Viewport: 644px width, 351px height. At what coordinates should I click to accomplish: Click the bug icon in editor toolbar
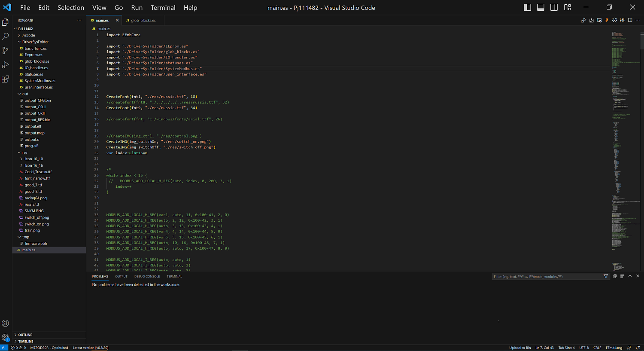(614, 20)
